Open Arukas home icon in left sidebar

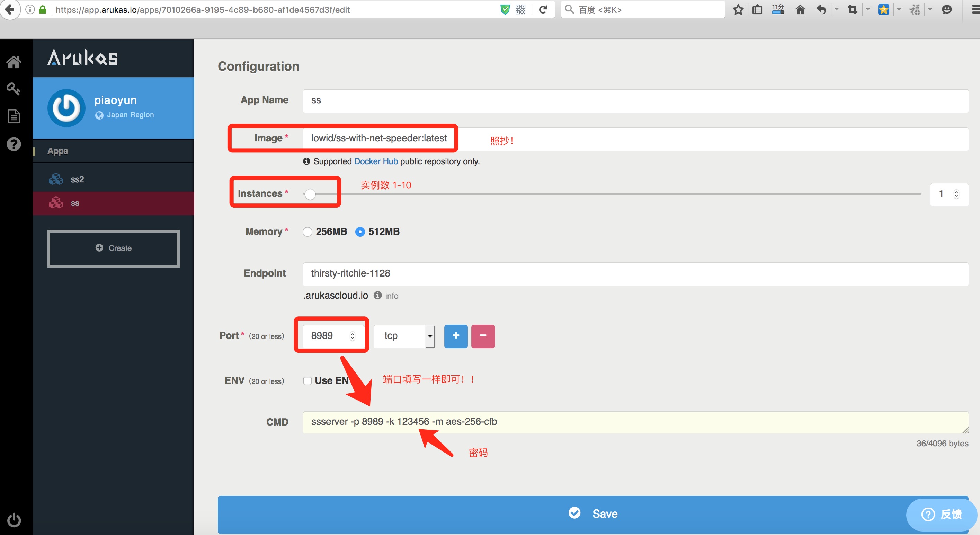click(14, 62)
